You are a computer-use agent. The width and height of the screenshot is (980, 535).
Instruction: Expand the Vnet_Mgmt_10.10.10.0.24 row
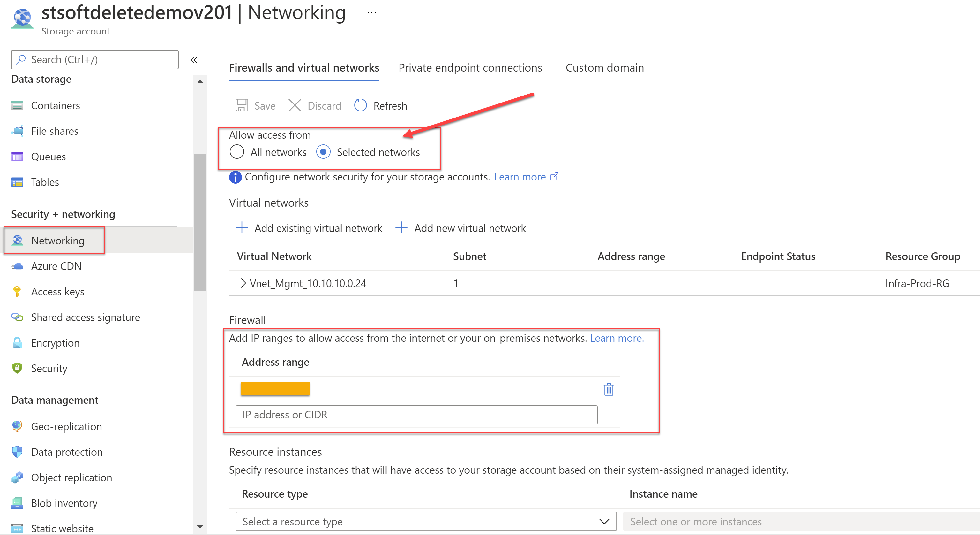(x=243, y=283)
